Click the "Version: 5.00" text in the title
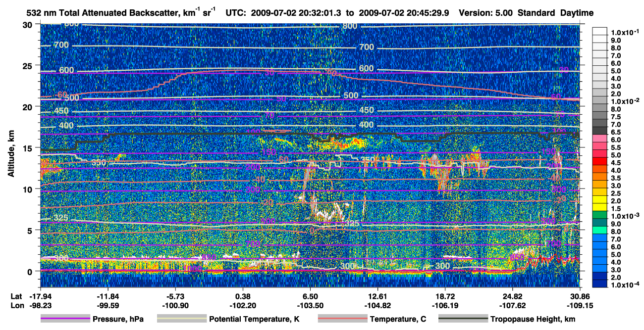The image size is (644, 330). point(486,12)
